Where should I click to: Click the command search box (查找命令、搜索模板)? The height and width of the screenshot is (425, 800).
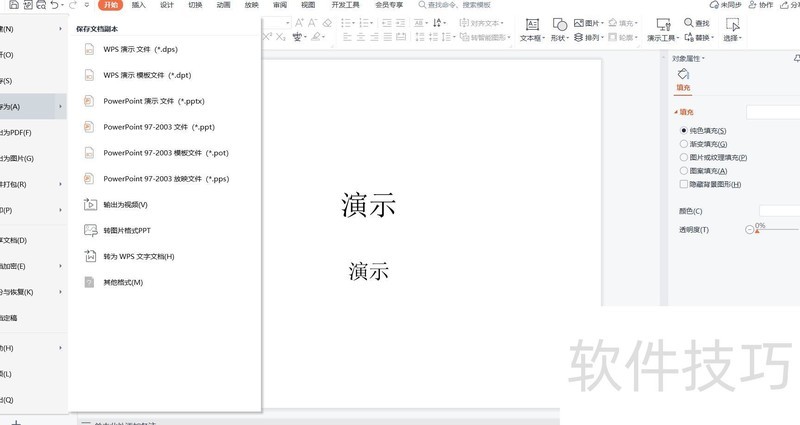[454, 5]
